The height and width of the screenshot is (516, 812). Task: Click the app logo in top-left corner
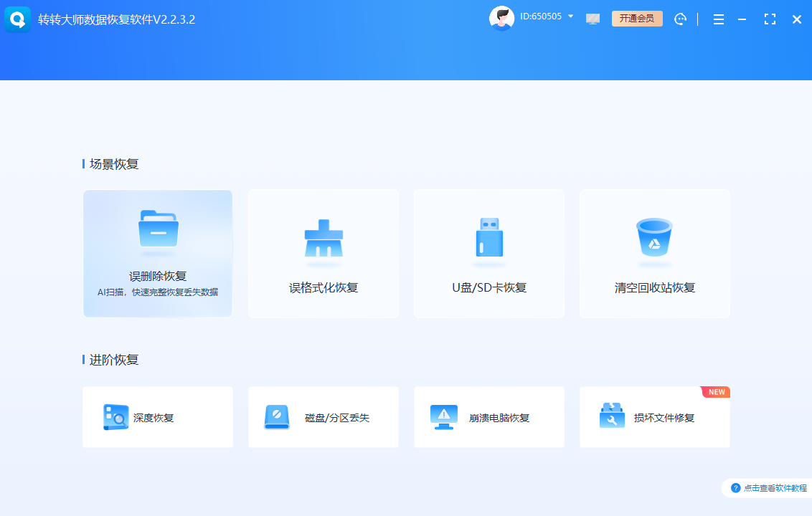[17, 19]
